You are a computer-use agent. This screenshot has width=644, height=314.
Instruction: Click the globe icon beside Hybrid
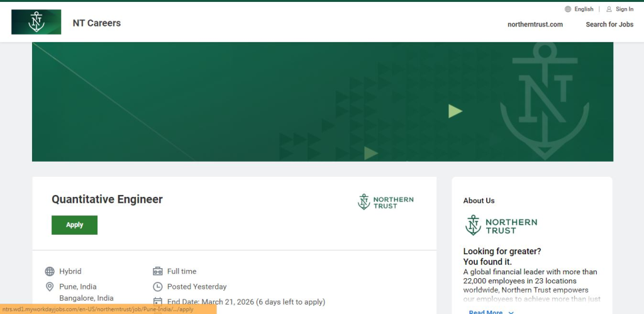pyautogui.click(x=50, y=271)
